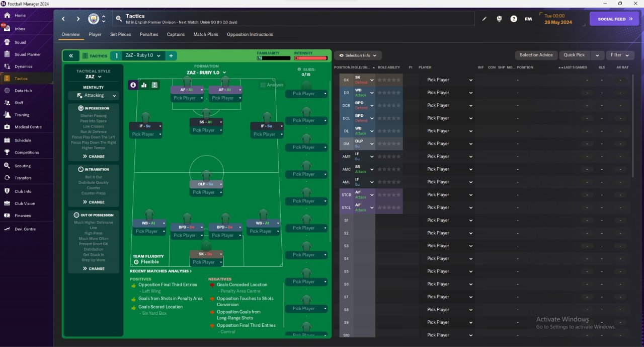Image resolution: width=644 pixels, height=347 pixels.
Task: Open the Selection Info dropdown
Action: (x=358, y=55)
